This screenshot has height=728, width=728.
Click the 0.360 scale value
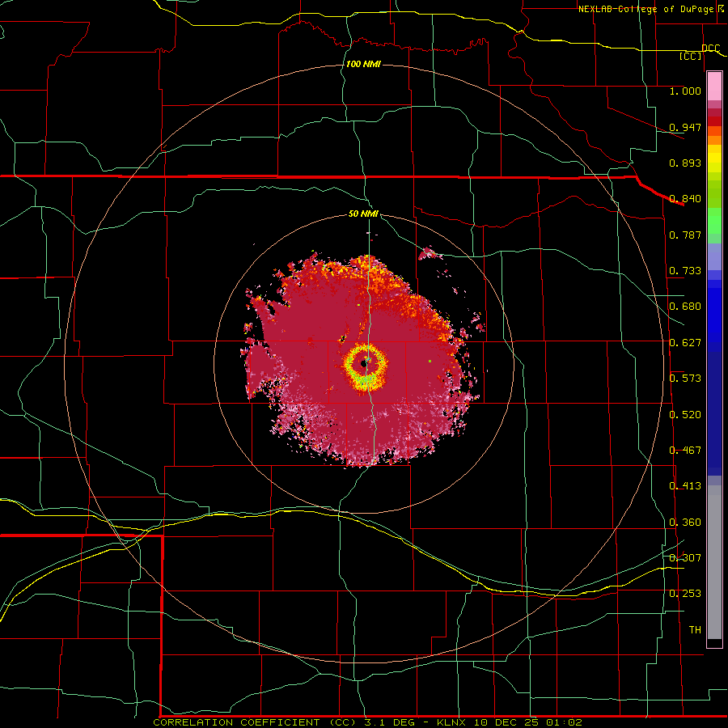tap(685, 523)
